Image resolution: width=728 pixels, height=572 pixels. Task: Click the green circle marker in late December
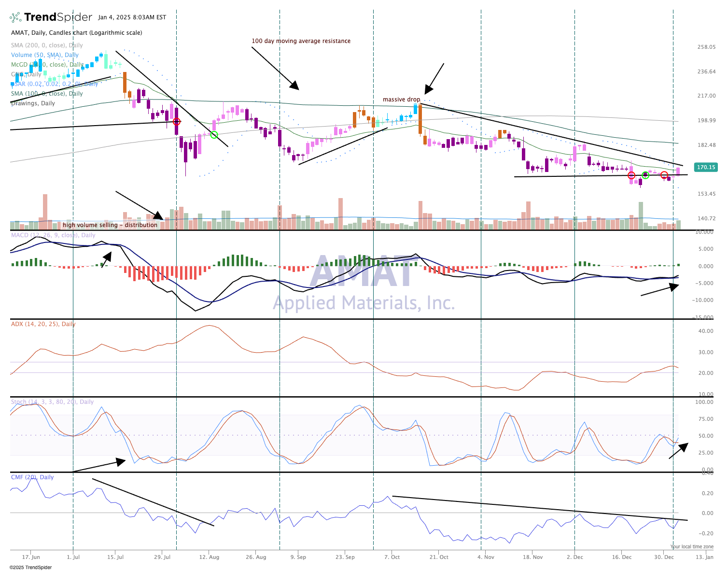point(645,175)
